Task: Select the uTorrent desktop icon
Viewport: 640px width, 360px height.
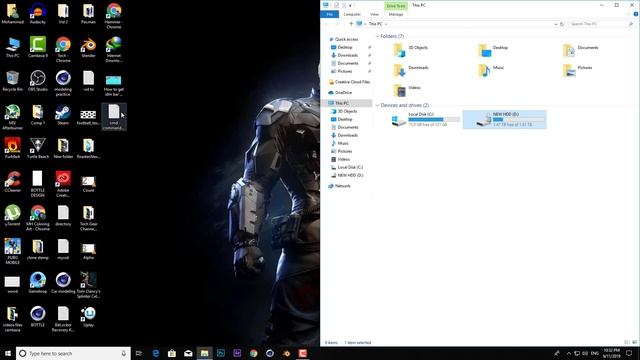Action: click(12, 216)
